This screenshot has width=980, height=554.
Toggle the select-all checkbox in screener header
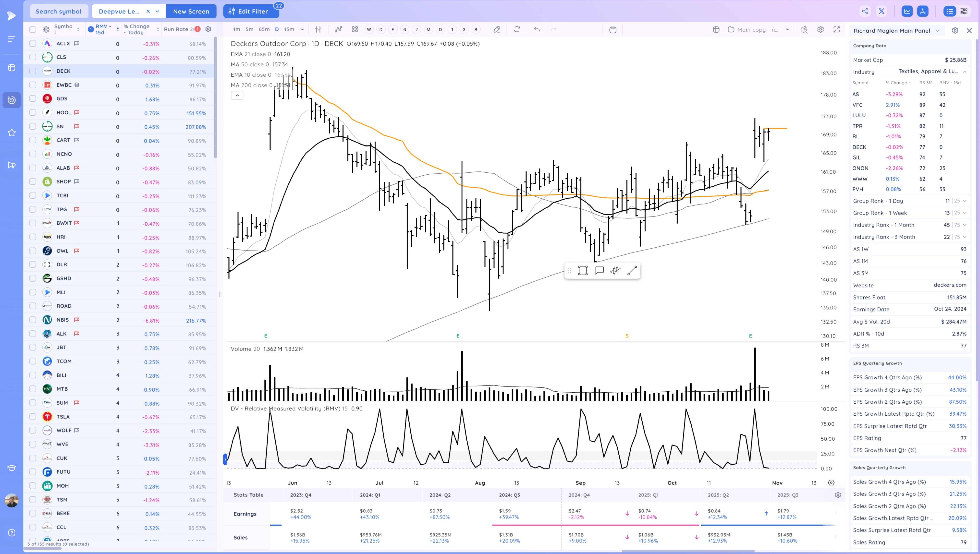[x=33, y=29]
